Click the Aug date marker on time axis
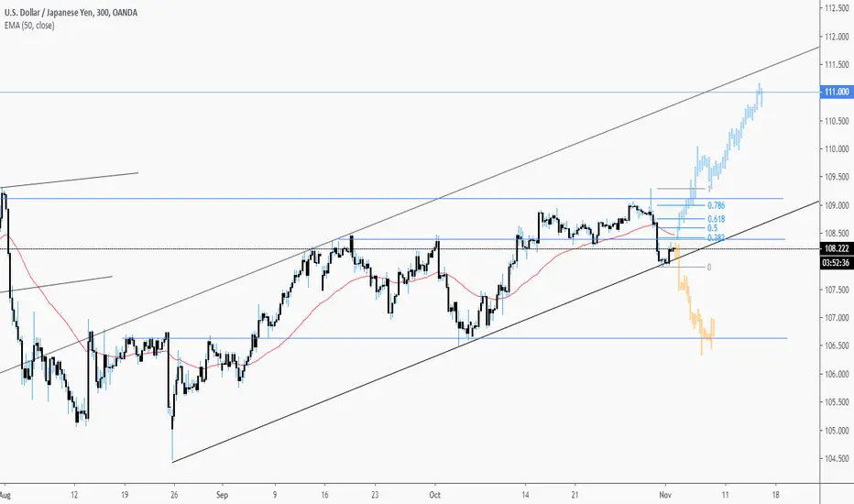Screen dimensions: 854x504 tap(5, 495)
